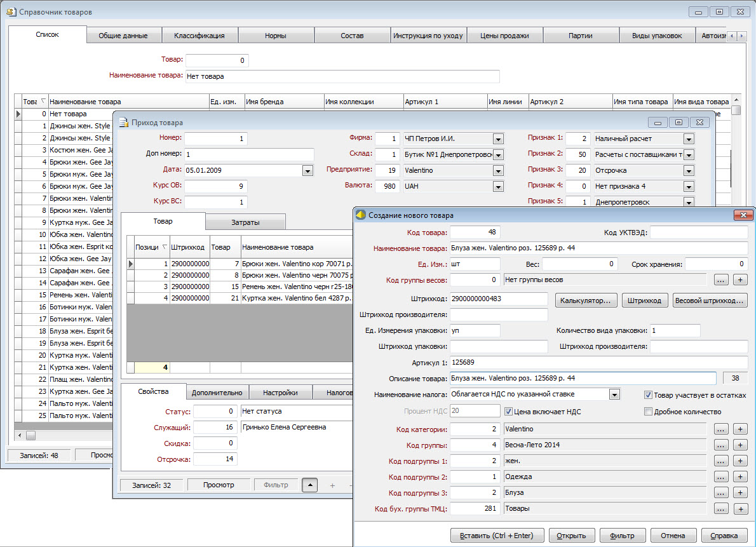Expand the Фирма dropdown showing ЧП Петров И.И.
Image resolution: width=756 pixels, height=547 pixels.
(x=499, y=139)
